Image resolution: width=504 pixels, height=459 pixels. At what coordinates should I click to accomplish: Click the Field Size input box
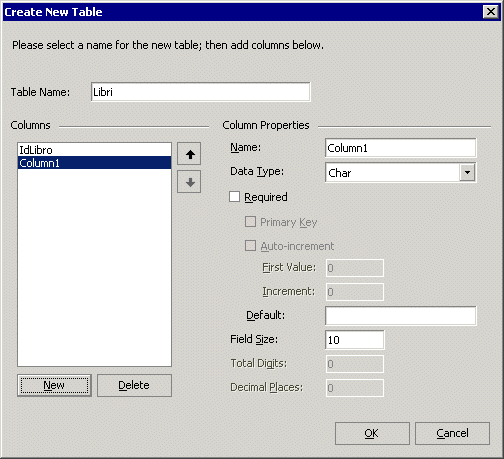pyautogui.click(x=355, y=340)
